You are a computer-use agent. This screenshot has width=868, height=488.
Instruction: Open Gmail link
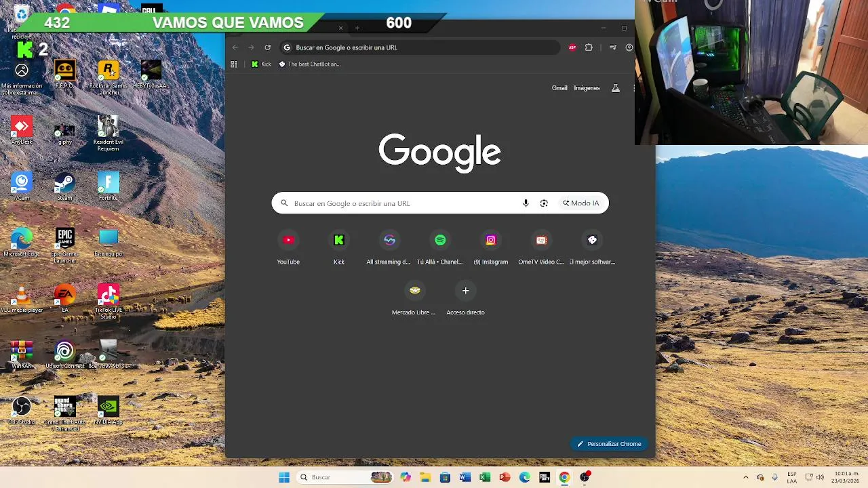click(x=559, y=88)
